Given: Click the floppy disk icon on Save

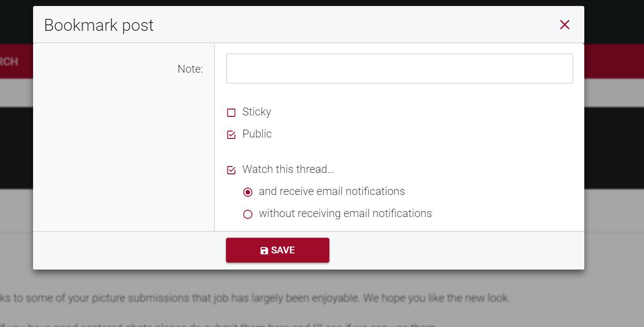Looking at the screenshot, I should tap(264, 251).
